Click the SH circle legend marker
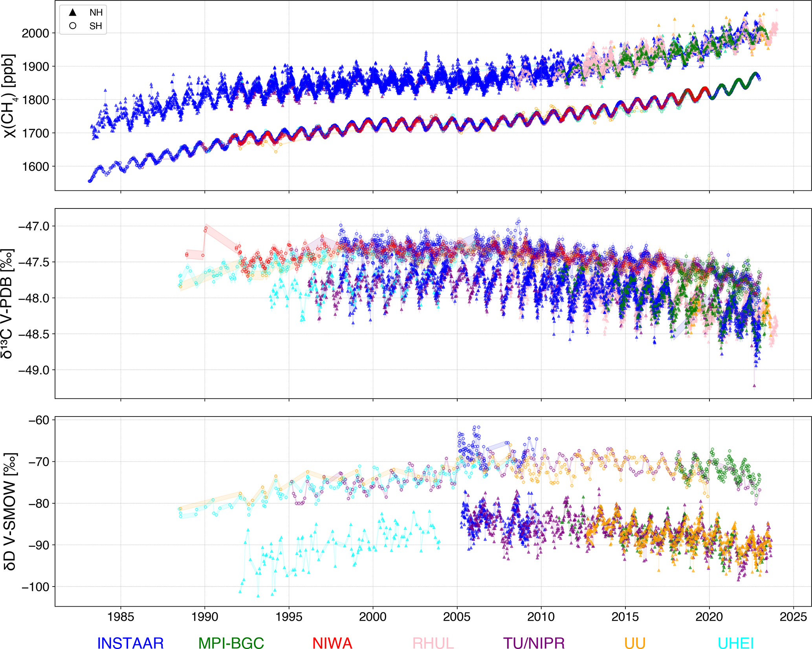The width and height of the screenshot is (812, 649). [73, 26]
